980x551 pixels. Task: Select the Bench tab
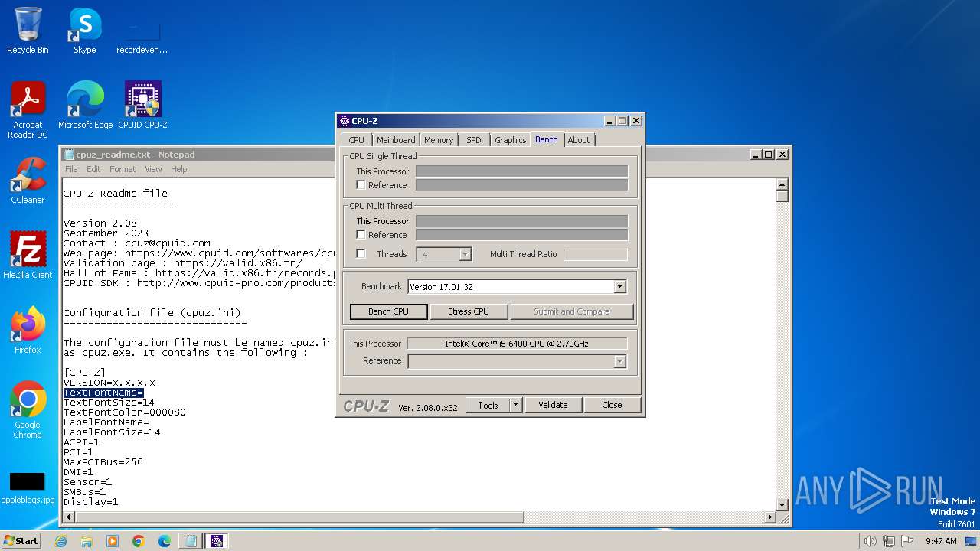coord(547,139)
